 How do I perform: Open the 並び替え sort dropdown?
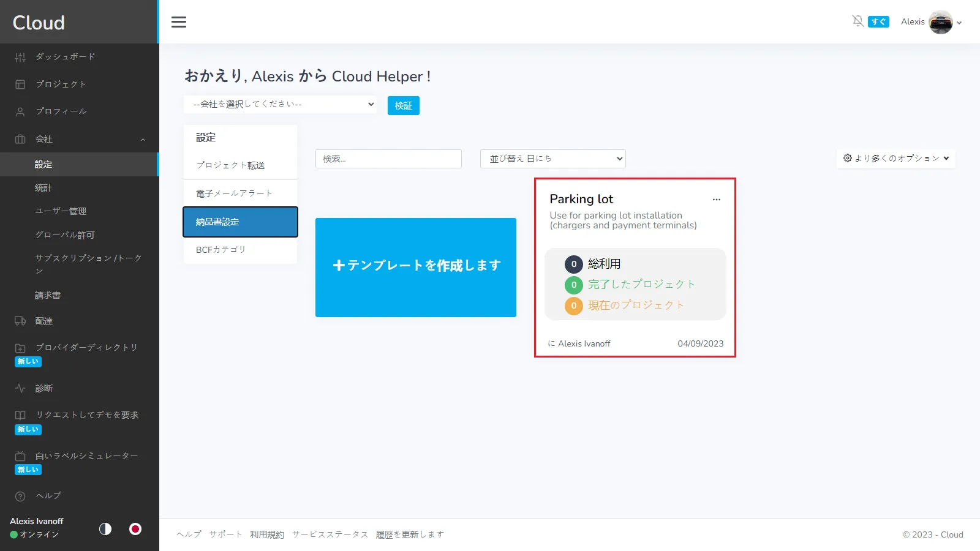(x=552, y=159)
